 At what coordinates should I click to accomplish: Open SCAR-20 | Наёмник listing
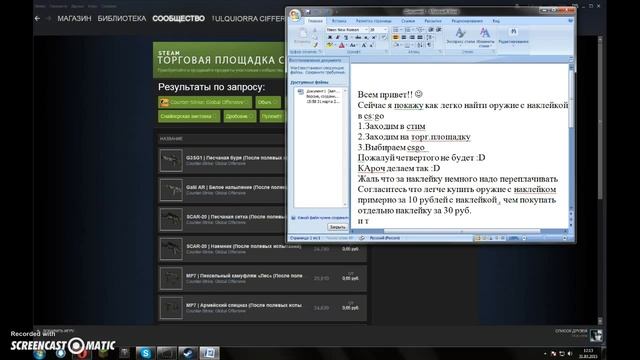click(x=262, y=249)
